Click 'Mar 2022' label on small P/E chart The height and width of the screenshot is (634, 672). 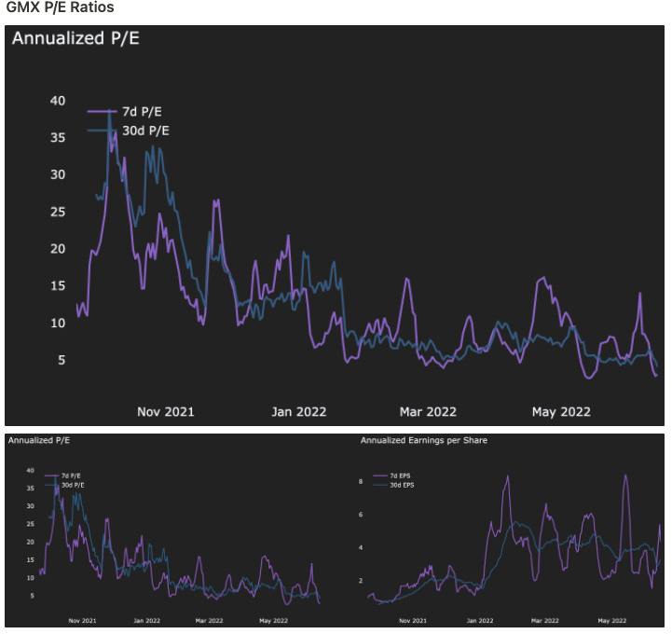(x=209, y=621)
